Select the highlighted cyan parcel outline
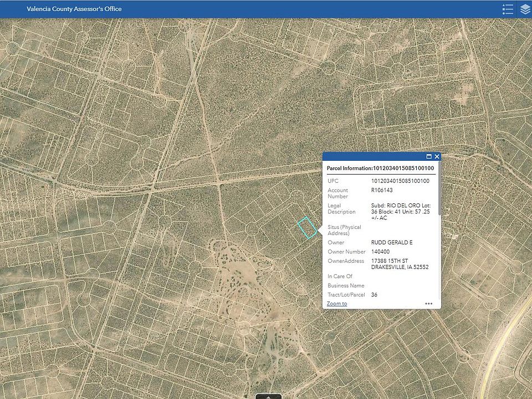 click(x=307, y=228)
